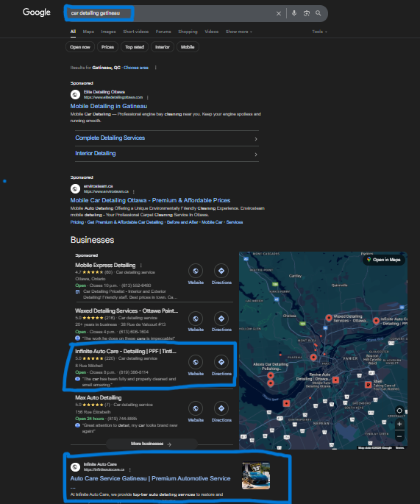Click Open in Maps button on map

click(x=384, y=260)
